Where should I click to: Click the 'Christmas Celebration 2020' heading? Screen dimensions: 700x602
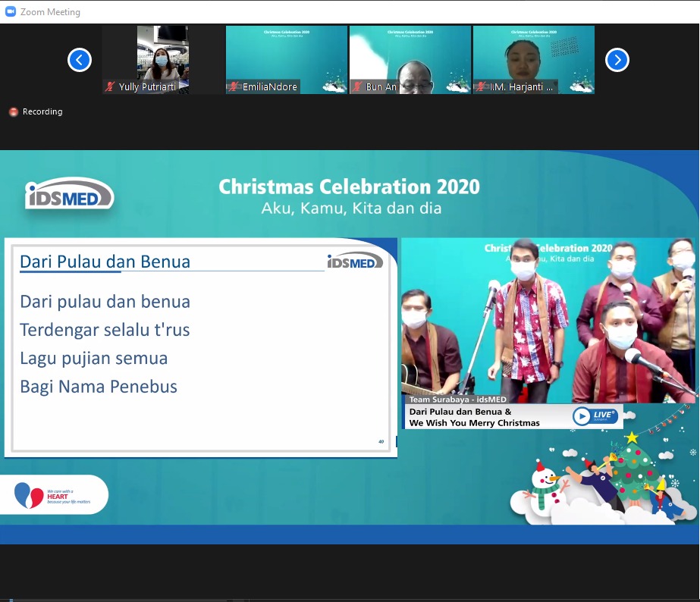349,187
